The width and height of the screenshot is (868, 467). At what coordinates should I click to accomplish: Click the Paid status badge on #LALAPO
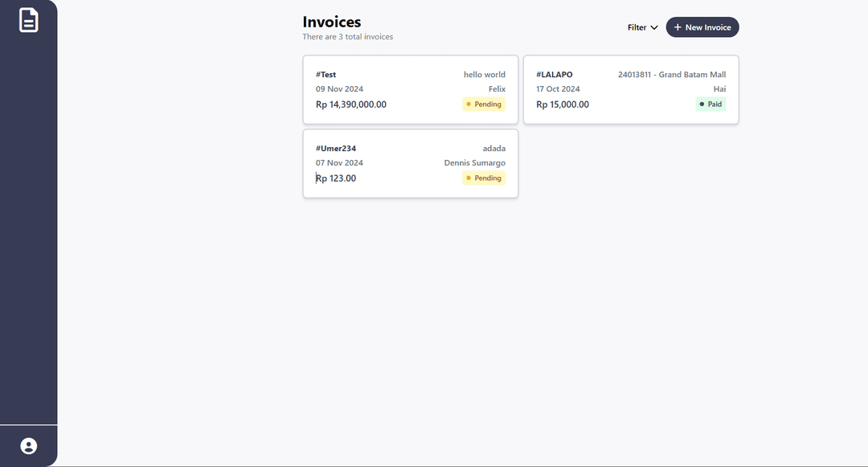[710, 104]
